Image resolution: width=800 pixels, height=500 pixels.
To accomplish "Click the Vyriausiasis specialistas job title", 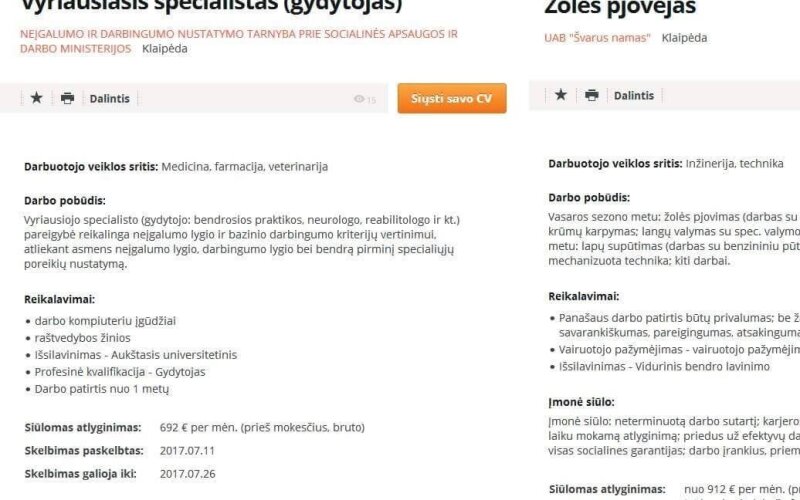I will point(211,5).
